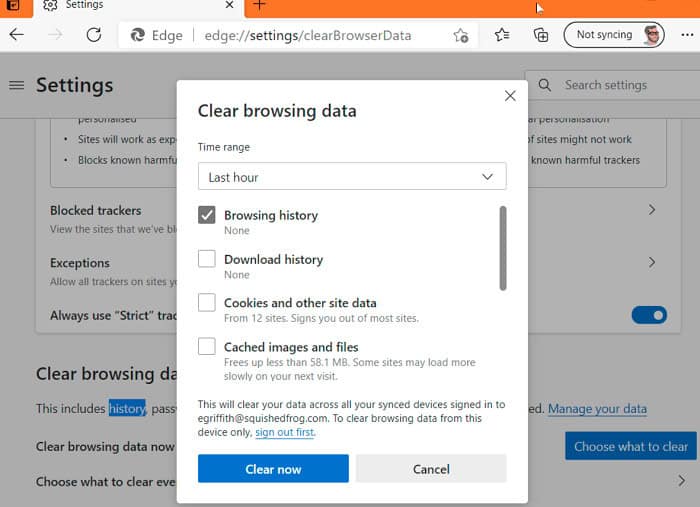Add this page to favorites star icon

coord(461,35)
